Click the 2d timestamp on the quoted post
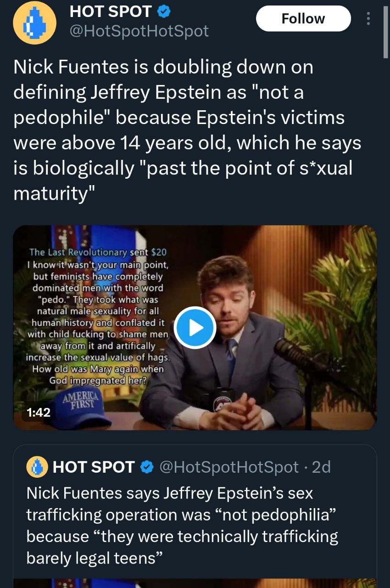390x588 pixels. 321,467
